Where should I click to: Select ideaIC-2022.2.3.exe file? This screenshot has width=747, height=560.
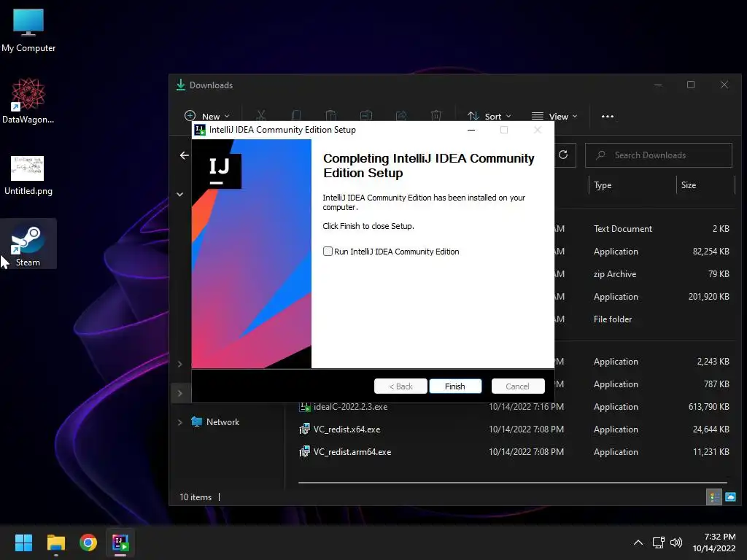pyautogui.click(x=350, y=407)
